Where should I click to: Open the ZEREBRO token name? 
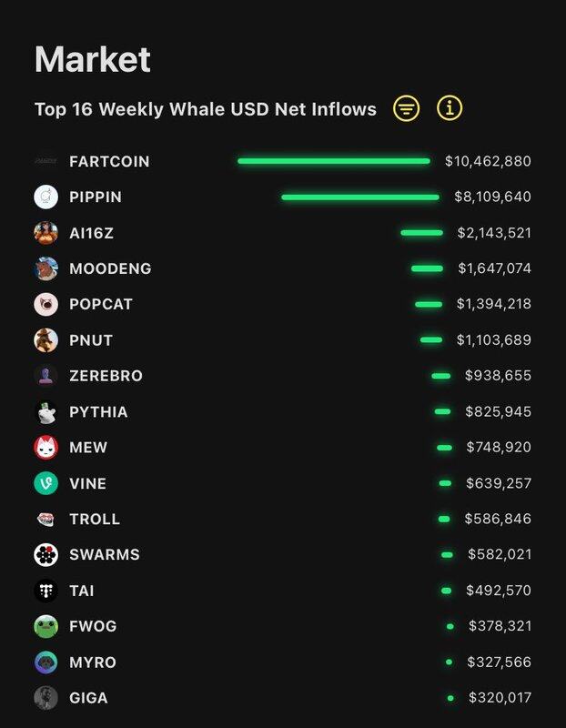(106, 376)
